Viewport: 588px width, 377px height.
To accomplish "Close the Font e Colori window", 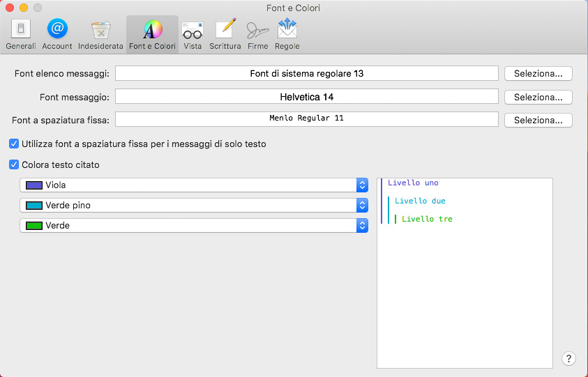I will coord(10,8).
